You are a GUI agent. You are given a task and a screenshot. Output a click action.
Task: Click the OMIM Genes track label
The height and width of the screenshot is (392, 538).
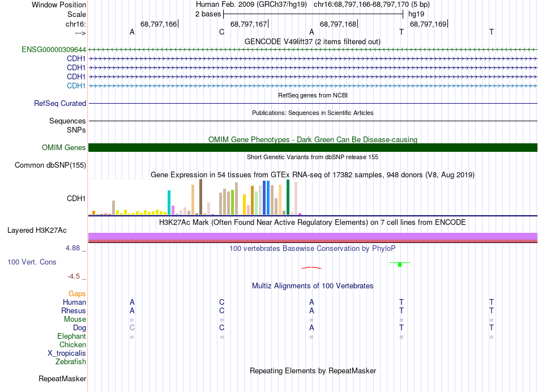(x=64, y=148)
